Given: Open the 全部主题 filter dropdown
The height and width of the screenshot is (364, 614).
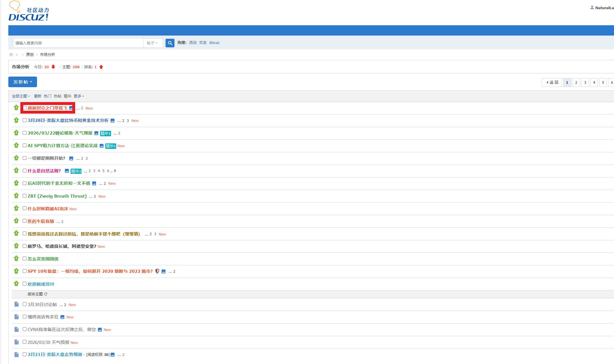Looking at the screenshot, I should pyautogui.click(x=21, y=96).
